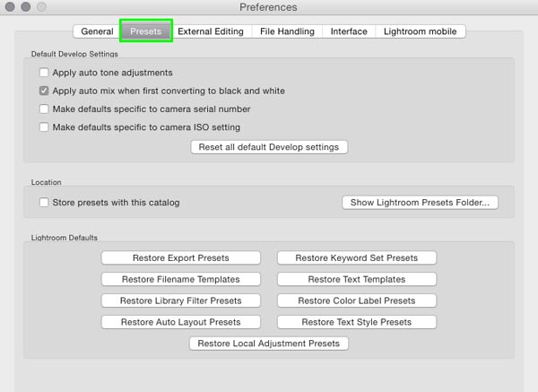The width and height of the screenshot is (538, 392).
Task: Go to the File Handling tab
Action: click(x=287, y=31)
